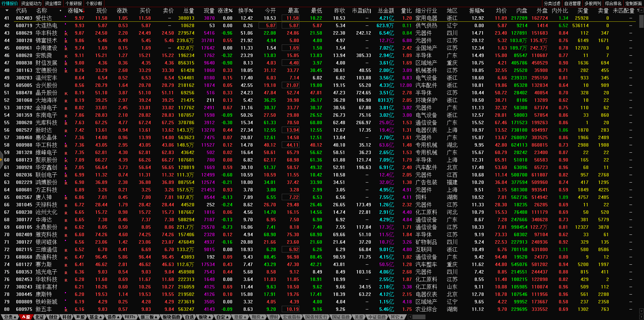This screenshot has height=320, width=644.
Task: Open 综合排名 from the top right
Action: click(x=613, y=3)
